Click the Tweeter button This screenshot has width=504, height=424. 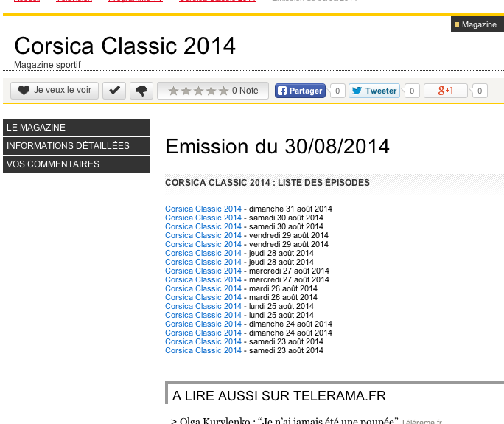(x=374, y=91)
